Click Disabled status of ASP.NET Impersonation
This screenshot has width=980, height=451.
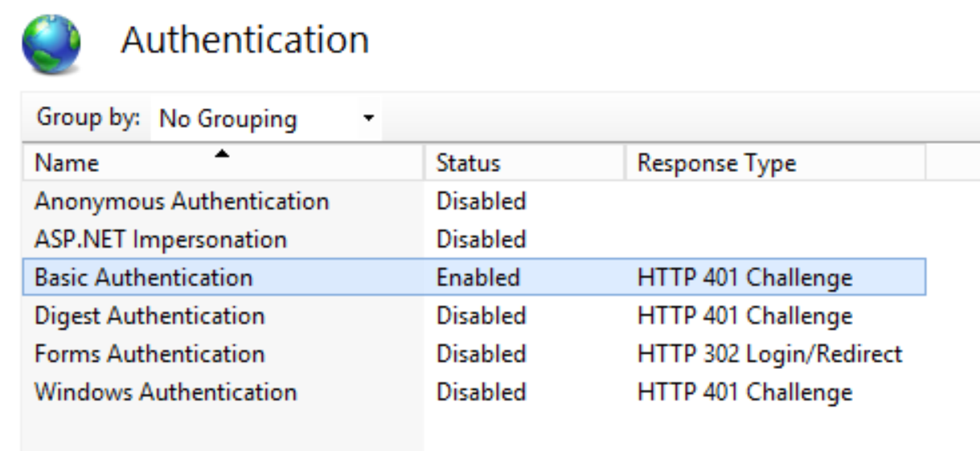click(481, 240)
